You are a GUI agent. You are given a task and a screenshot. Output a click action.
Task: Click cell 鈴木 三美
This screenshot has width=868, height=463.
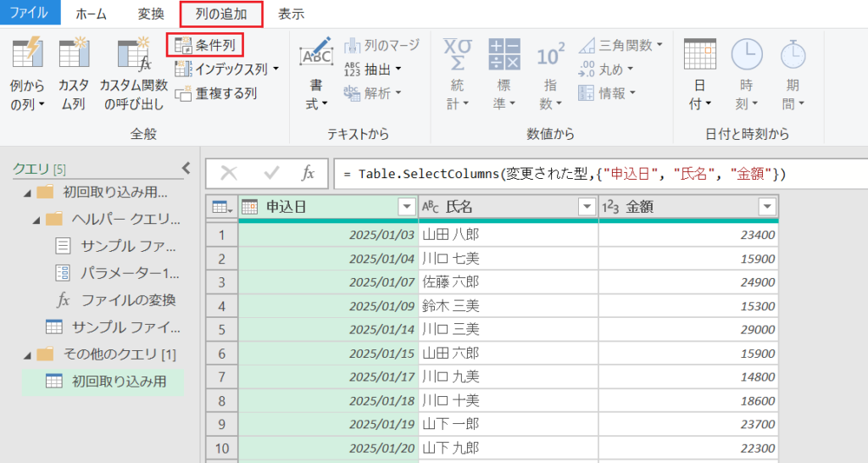point(509,306)
